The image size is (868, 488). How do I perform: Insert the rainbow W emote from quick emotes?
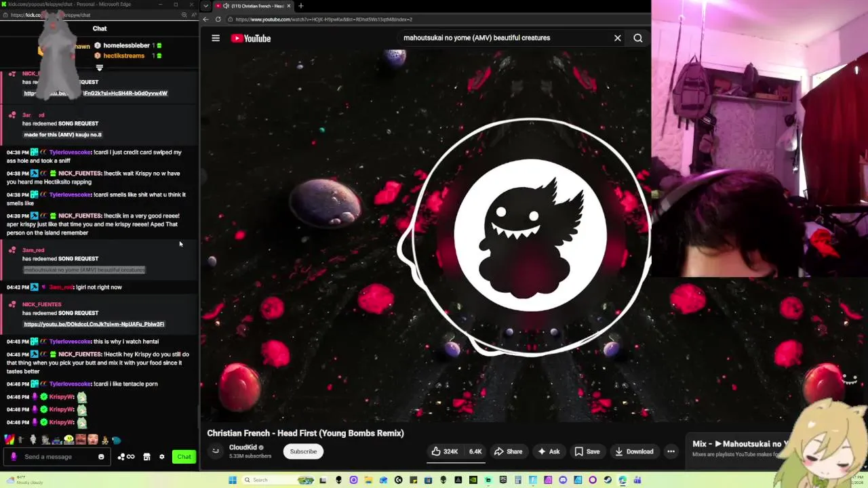pos(9,440)
